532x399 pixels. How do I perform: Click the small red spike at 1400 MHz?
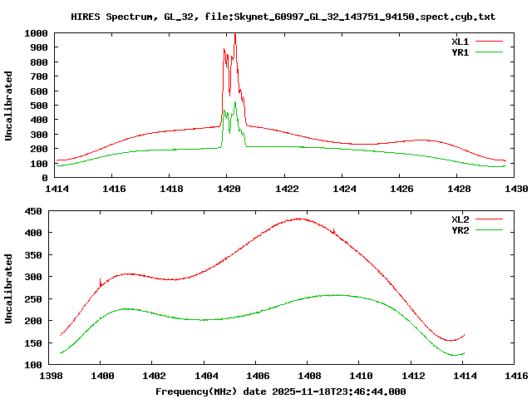(x=100, y=283)
